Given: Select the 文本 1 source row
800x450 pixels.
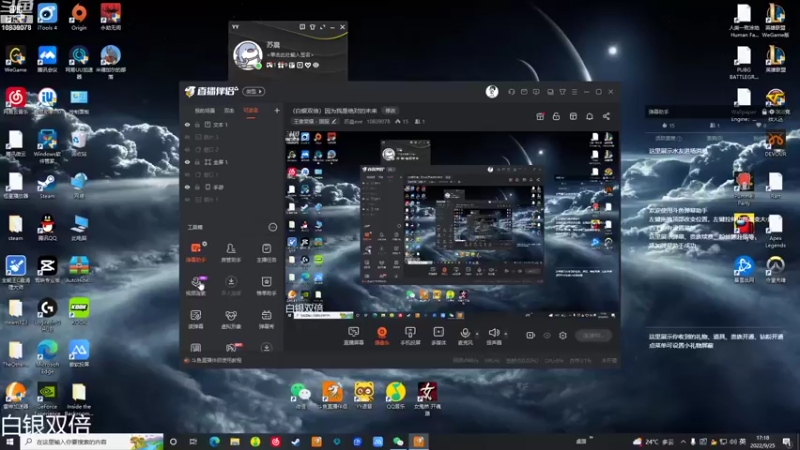Looking at the screenshot, I should tap(232, 124).
